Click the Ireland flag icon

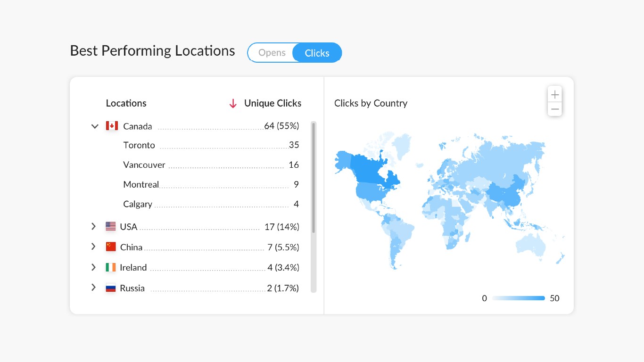click(110, 267)
